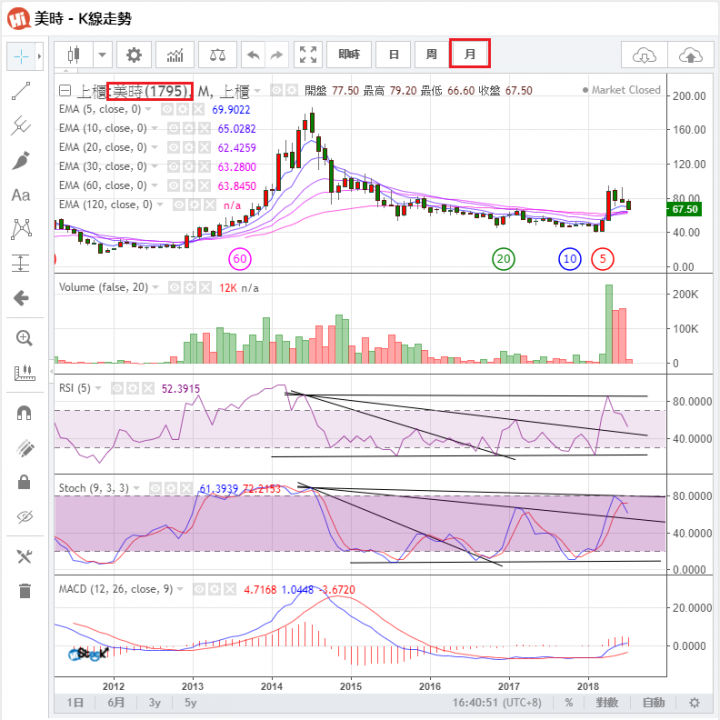
Task: Remove the EMA (120, close, 0) indicator
Action: click(x=209, y=205)
